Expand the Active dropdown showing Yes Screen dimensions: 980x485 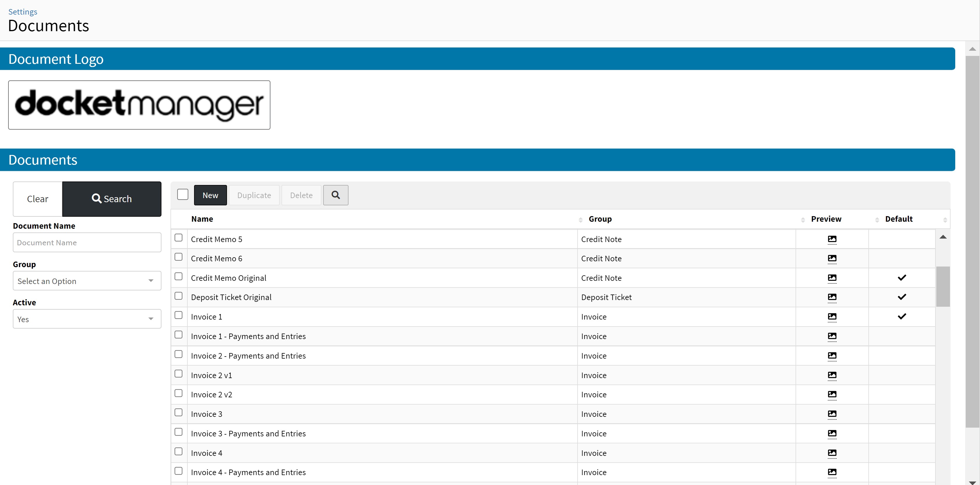[87, 319]
